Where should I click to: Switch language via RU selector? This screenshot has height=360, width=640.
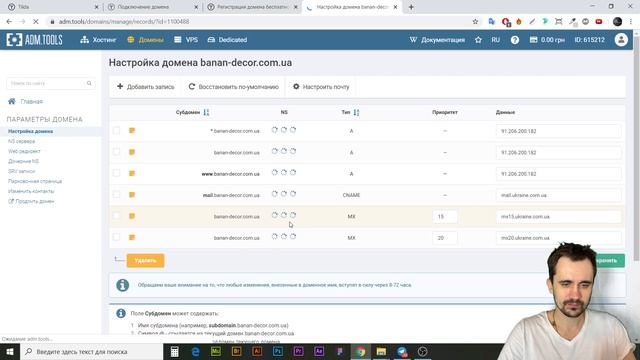pos(496,40)
